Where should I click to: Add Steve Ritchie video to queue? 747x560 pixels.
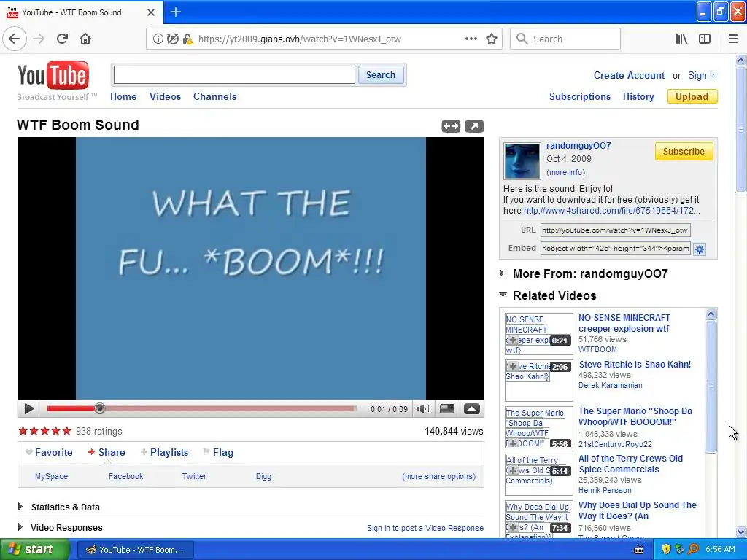[x=513, y=366]
